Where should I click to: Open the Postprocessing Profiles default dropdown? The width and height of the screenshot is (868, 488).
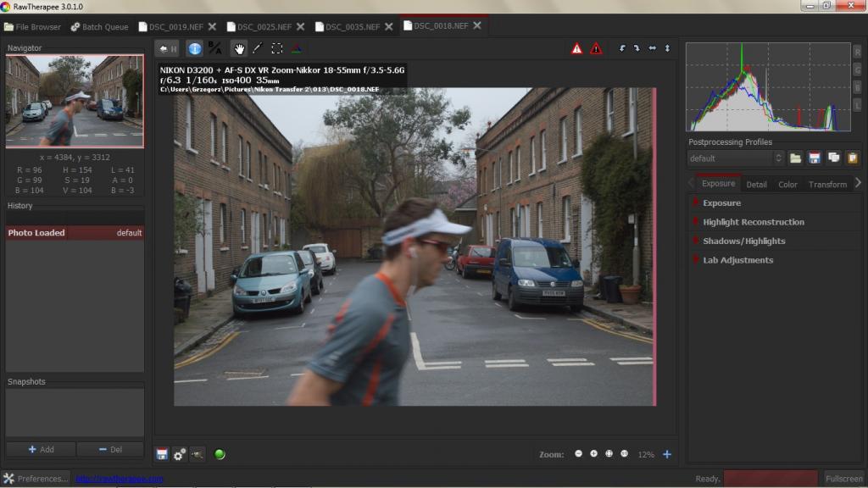[x=735, y=158]
